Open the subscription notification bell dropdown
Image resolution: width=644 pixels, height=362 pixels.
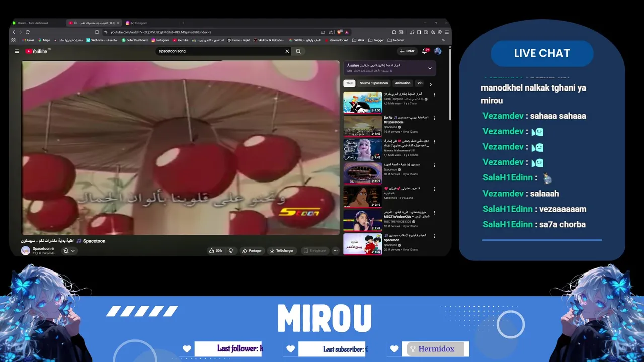pyautogui.click(x=69, y=251)
